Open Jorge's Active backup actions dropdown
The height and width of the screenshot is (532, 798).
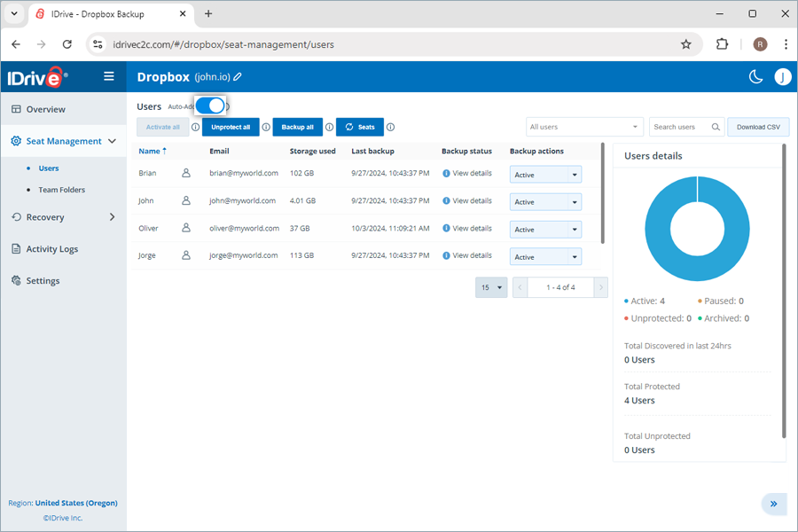[x=545, y=257]
